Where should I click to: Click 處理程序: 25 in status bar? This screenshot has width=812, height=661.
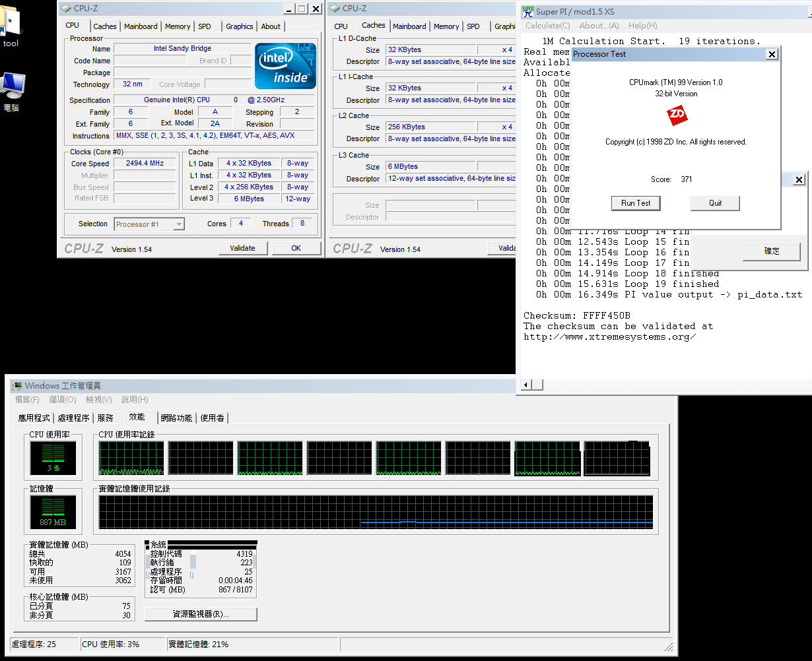click(x=34, y=645)
